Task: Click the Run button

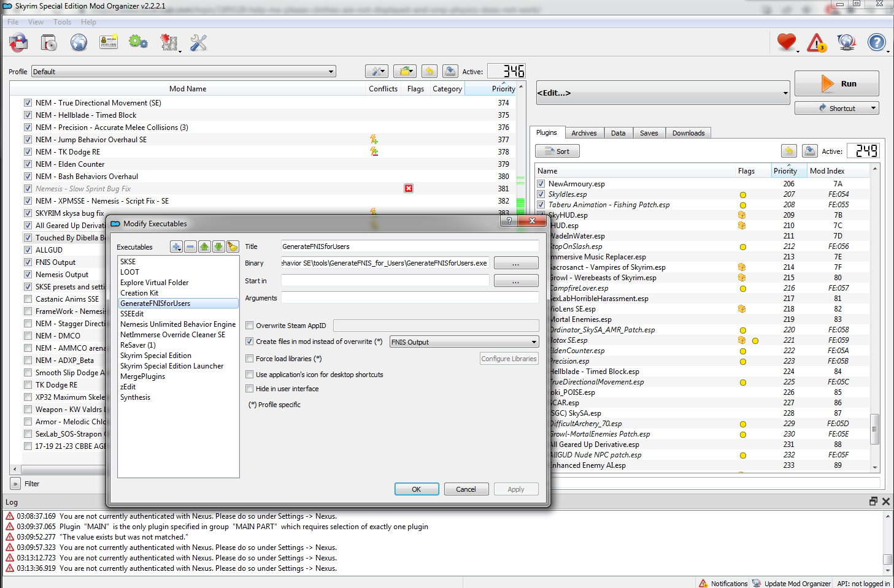Action: tap(837, 83)
